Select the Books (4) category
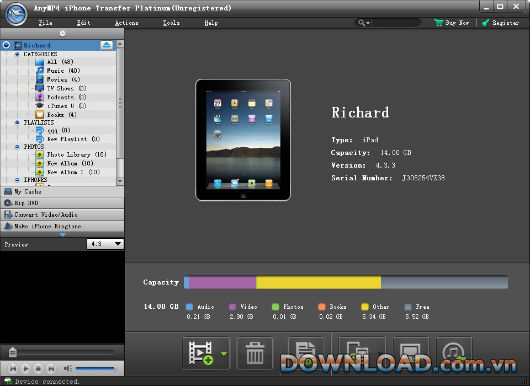This screenshot has width=530, height=386. [61, 115]
